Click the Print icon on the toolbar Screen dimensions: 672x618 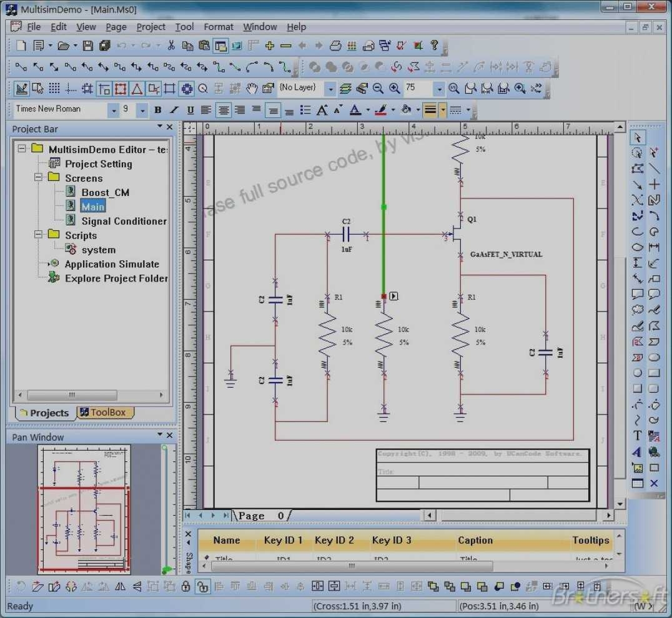(x=335, y=45)
